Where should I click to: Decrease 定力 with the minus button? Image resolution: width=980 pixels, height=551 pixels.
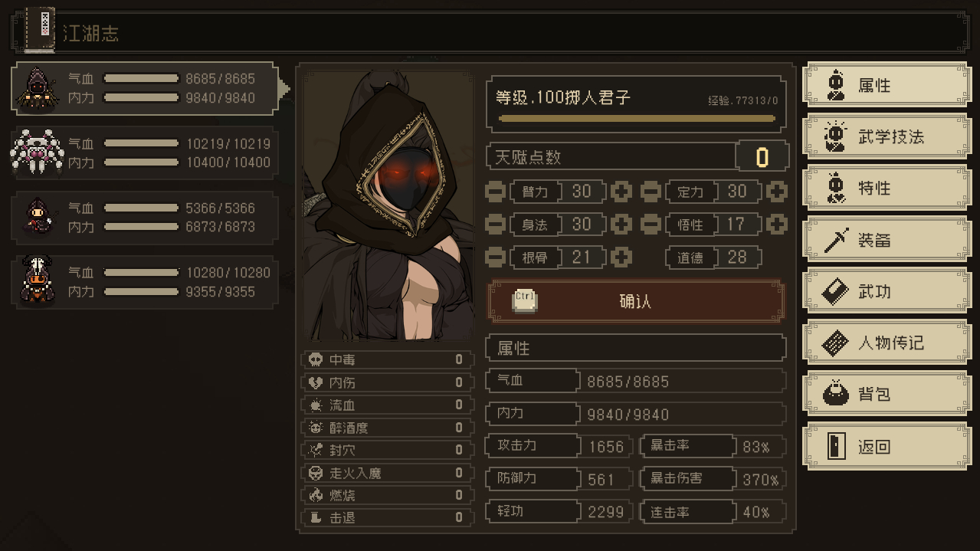pos(650,192)
